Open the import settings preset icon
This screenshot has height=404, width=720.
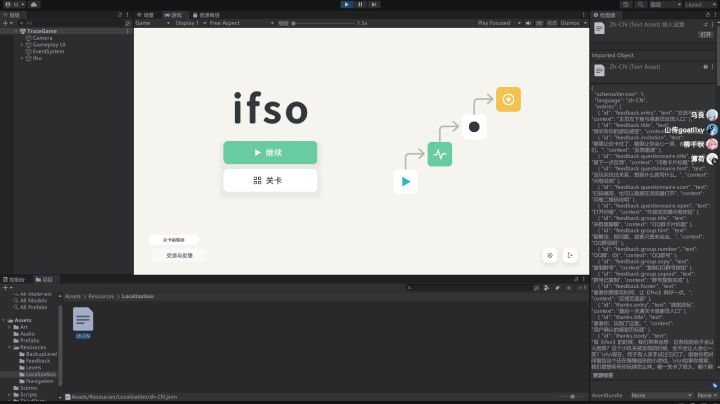(706, 24)
